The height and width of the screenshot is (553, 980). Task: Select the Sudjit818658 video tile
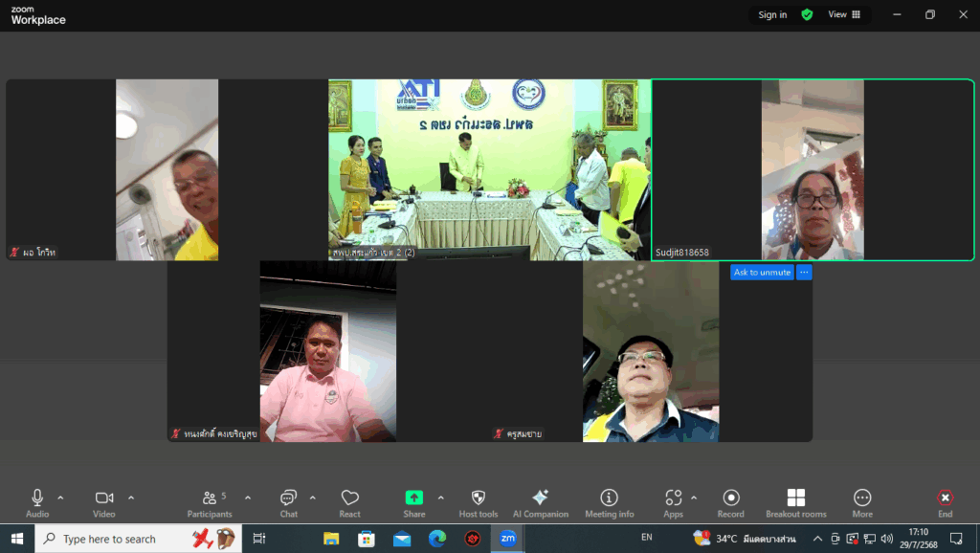pos(813,169)
